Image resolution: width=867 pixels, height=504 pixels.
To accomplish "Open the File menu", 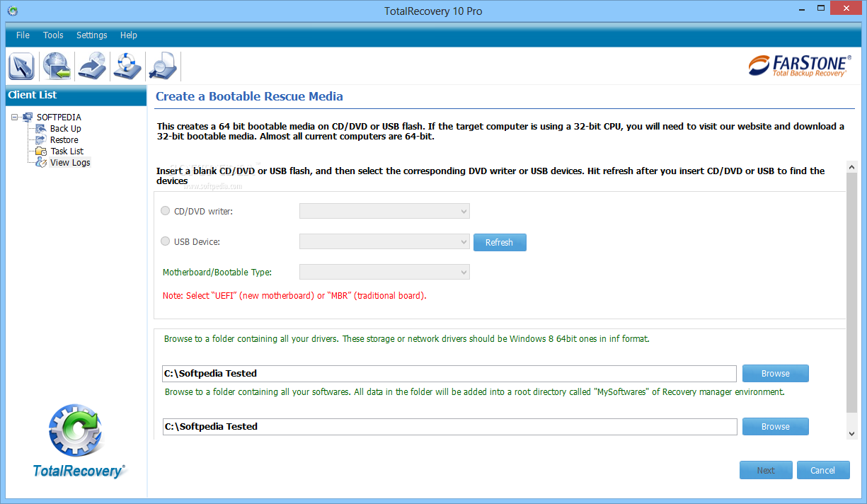I will 23,35.
